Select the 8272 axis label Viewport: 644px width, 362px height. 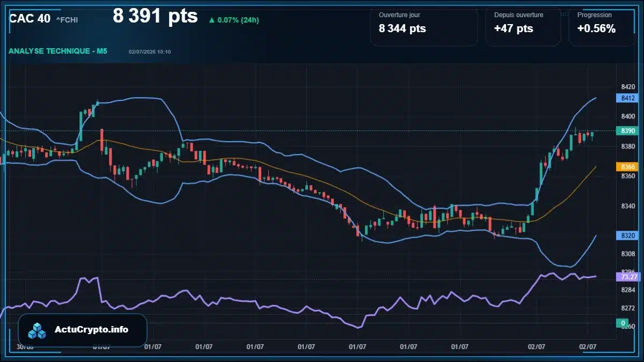pos(628,308)
